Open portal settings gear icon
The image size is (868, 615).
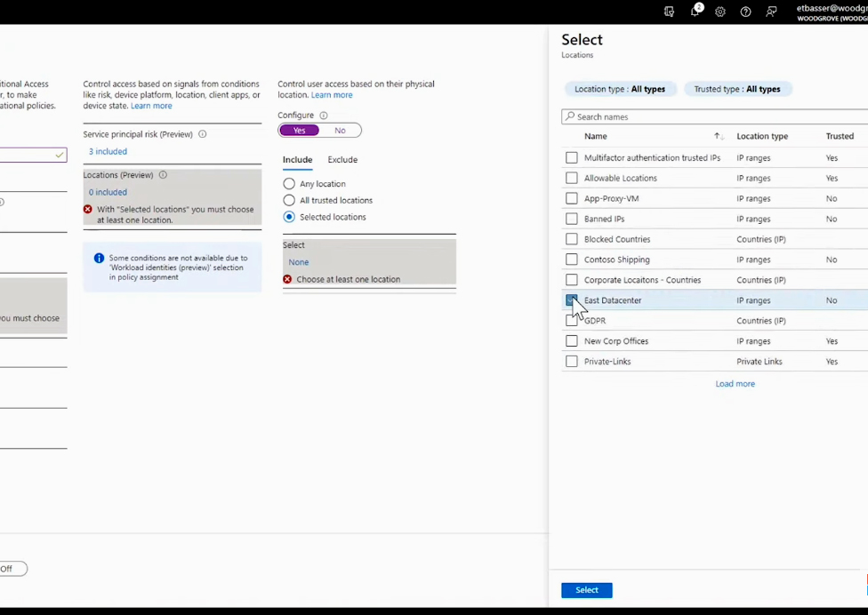coord(720,12)
